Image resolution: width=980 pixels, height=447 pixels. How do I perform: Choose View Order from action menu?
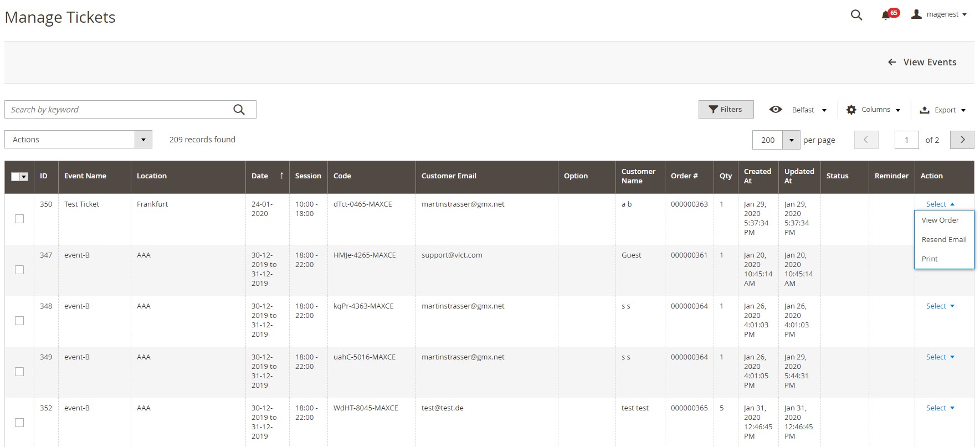pos(940,220)
